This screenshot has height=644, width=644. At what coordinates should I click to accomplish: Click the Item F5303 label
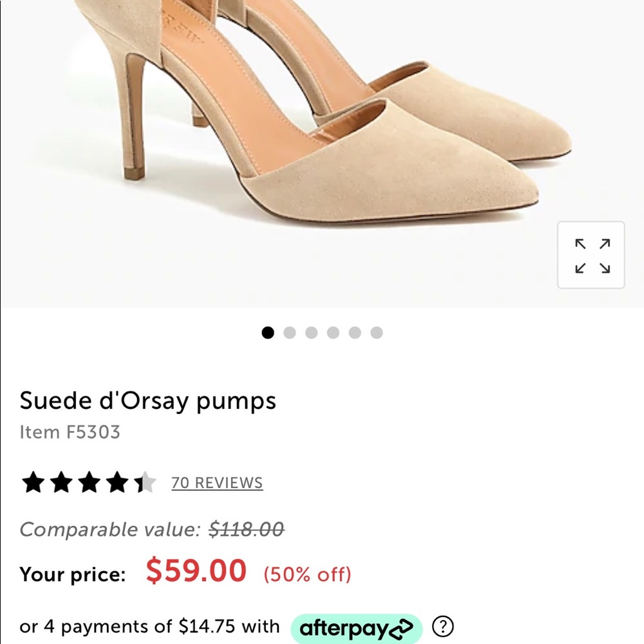(x=70, y=432)
